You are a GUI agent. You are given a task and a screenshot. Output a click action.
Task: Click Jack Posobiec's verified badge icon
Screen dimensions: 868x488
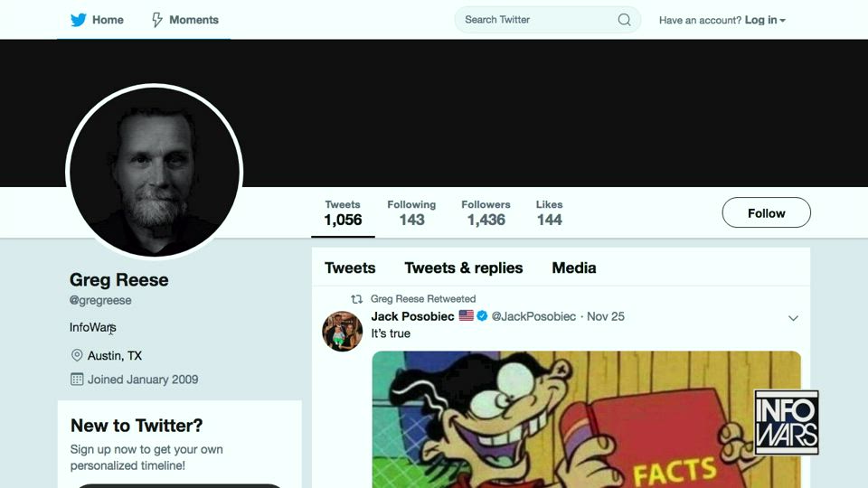pos(483,316)
